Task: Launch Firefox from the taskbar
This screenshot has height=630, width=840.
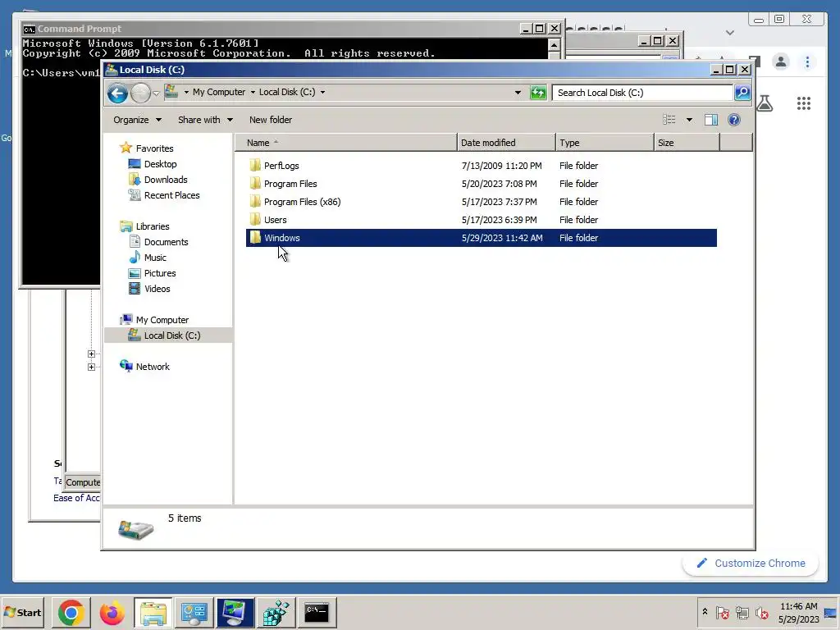Action: 112,612
